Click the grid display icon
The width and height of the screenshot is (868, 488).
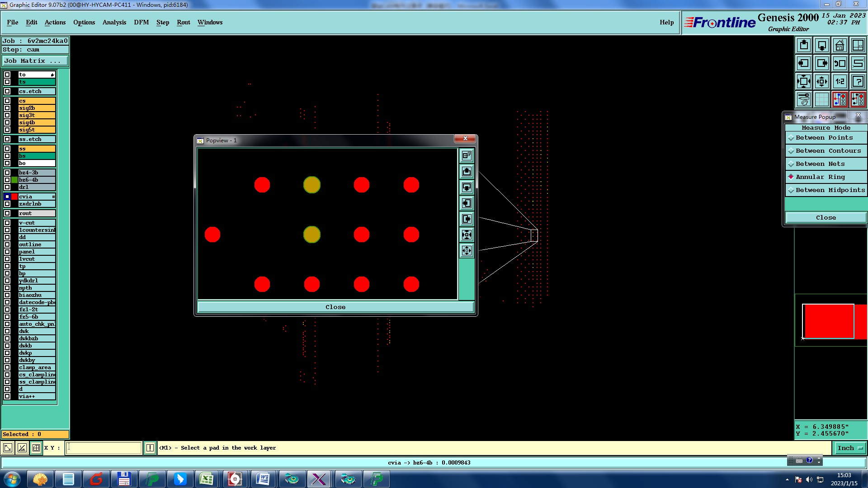(821, 99)
